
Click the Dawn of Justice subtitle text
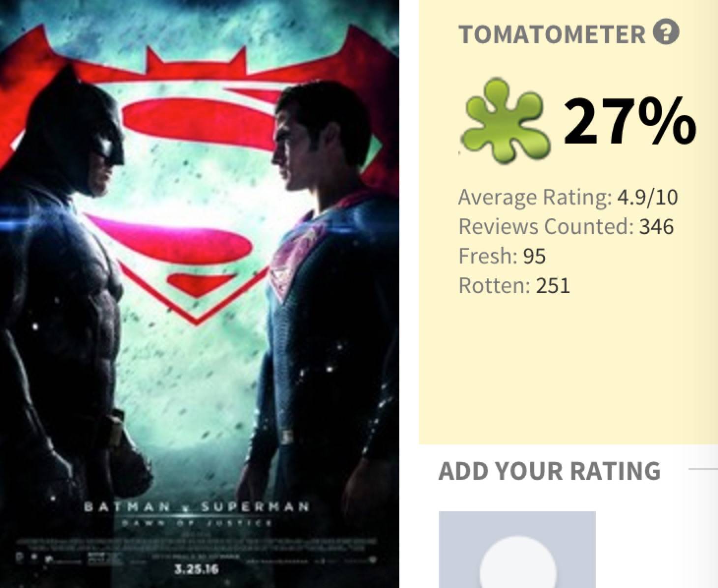pos(197,524)
